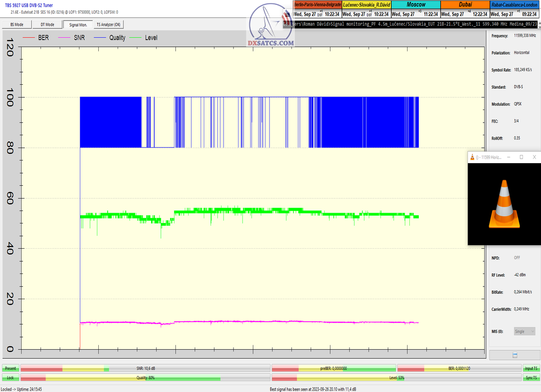
Task: Click the VLC cone icon in title bar
Action: [x=472, y=157]
